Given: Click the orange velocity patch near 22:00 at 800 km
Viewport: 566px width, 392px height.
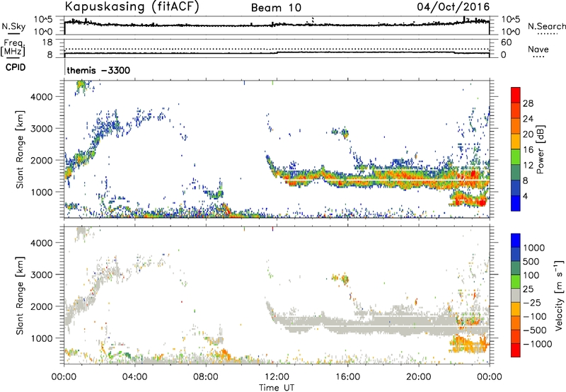Looking at the screenshot, I should (x=469, y=344).
